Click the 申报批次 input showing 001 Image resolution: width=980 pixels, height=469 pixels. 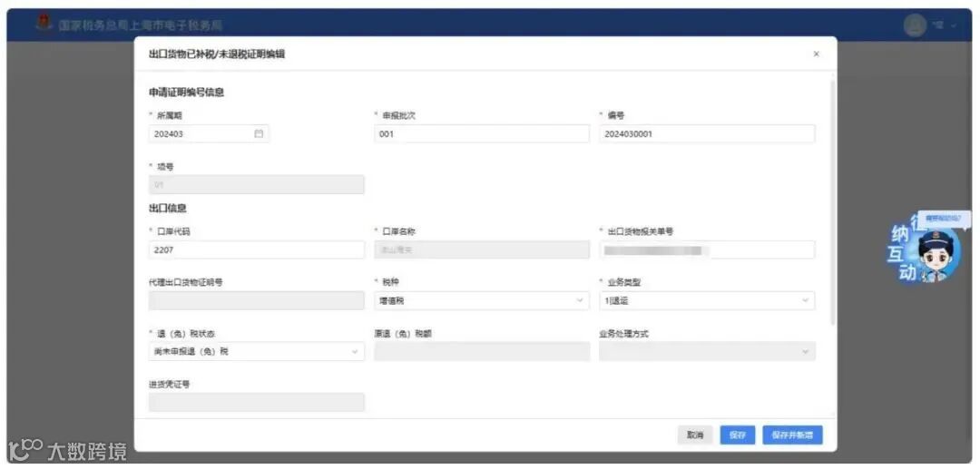click(482, 133)
